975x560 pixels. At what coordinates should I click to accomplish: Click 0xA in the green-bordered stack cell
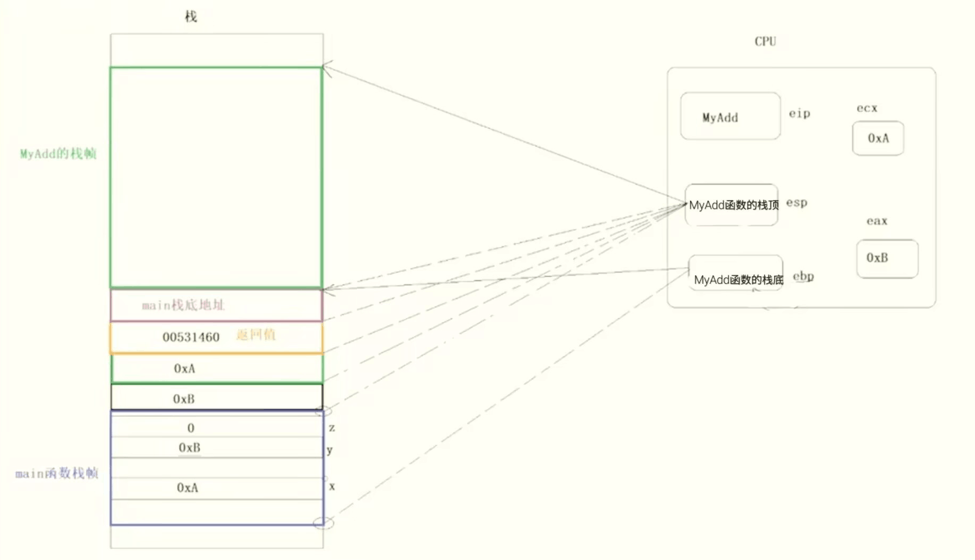coord(184,368)
